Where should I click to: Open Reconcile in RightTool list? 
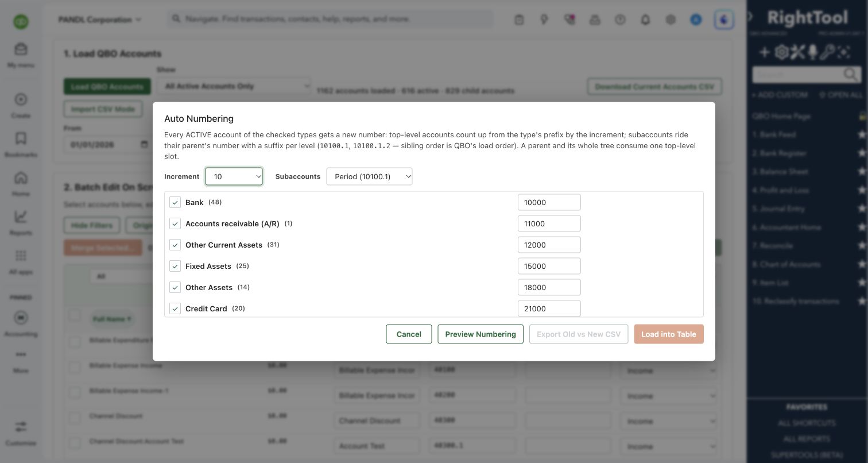773,245
